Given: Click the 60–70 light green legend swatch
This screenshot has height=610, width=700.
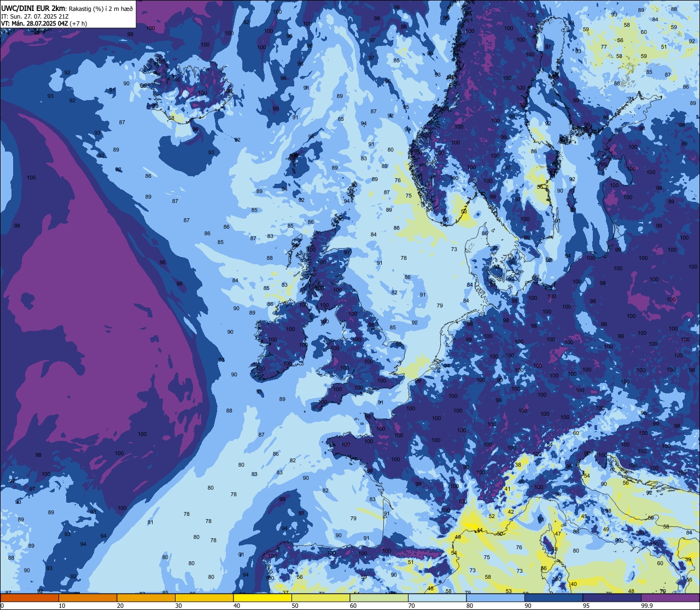Looking at the screenshot, I should point(379,597).
